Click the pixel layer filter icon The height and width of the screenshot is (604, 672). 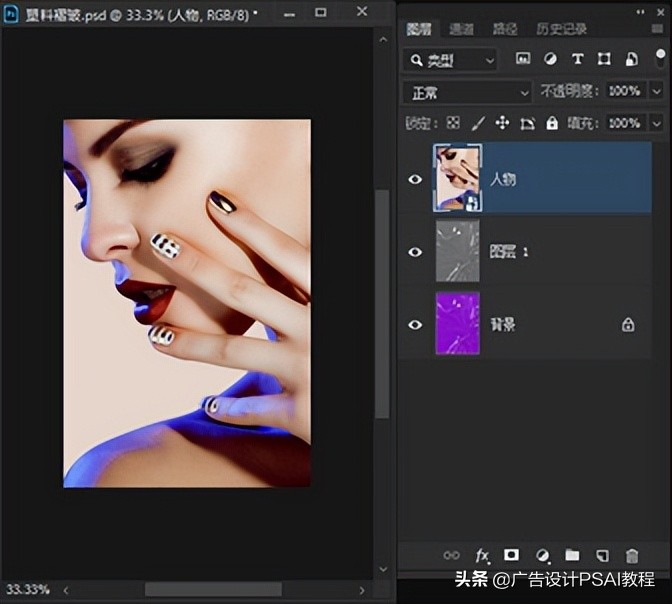tap(523, 58)
